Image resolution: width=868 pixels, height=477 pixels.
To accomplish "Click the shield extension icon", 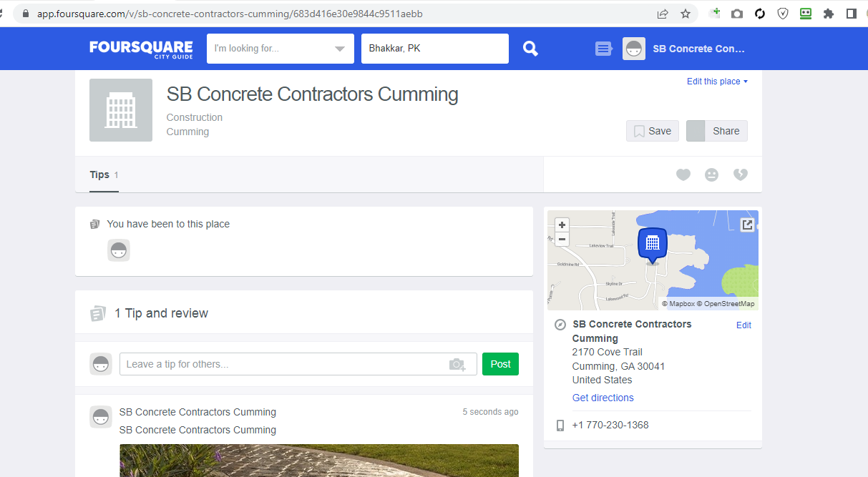I will pos(783,14).
